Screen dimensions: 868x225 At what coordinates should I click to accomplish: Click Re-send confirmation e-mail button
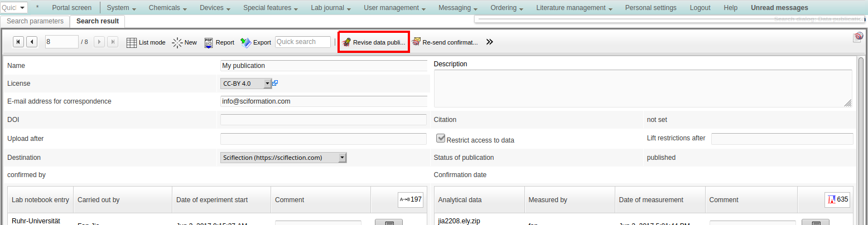point(445,42)
